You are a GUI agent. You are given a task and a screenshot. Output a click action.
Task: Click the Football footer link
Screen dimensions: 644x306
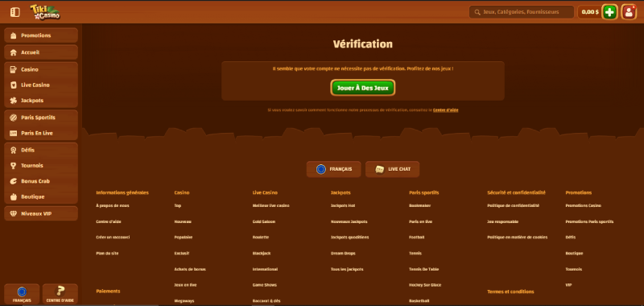[417, 238]
